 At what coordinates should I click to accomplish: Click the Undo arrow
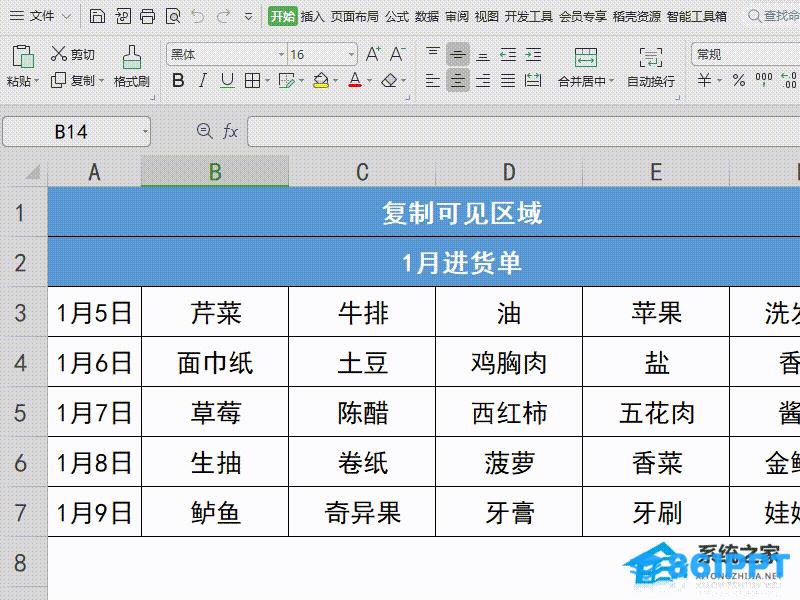(197, 16)
